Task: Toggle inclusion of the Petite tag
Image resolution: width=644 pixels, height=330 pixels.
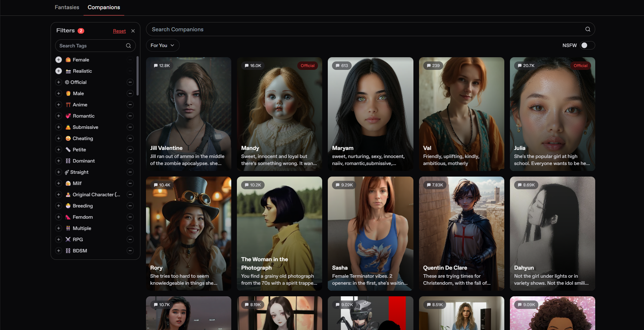Action: 59,150
